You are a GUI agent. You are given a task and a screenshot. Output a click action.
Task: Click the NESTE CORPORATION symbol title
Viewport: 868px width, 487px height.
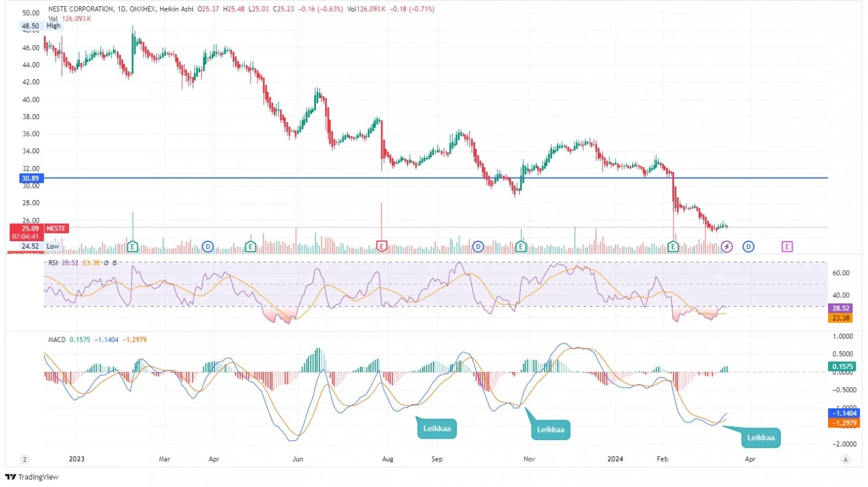coord(81,9)
